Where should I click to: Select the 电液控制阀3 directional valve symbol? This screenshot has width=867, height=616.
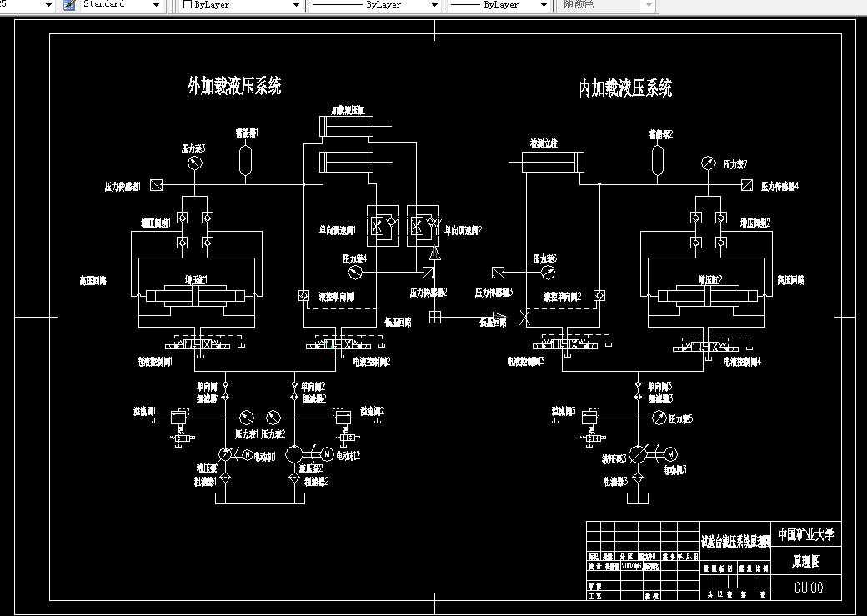pos(566,345)
